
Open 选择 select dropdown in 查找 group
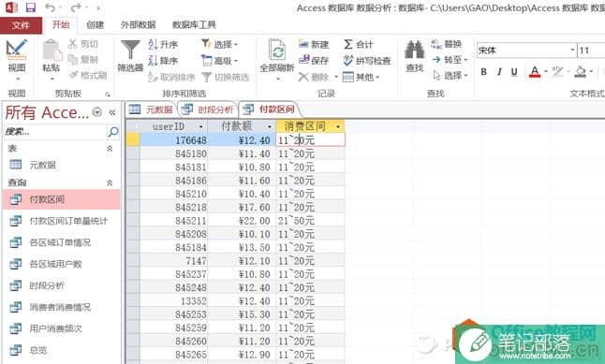450,75
